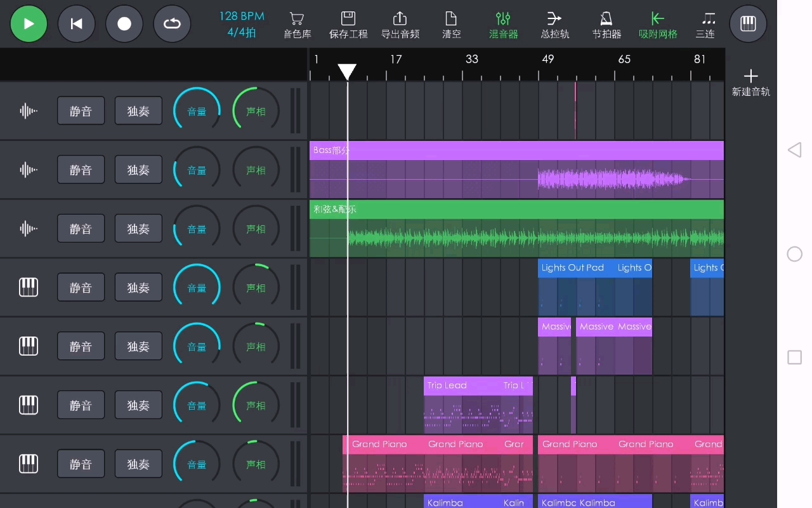The image size is (812, 508).
Task: Adjust 声相 pan knob of Trip Lead track
Action: [256, 405]
